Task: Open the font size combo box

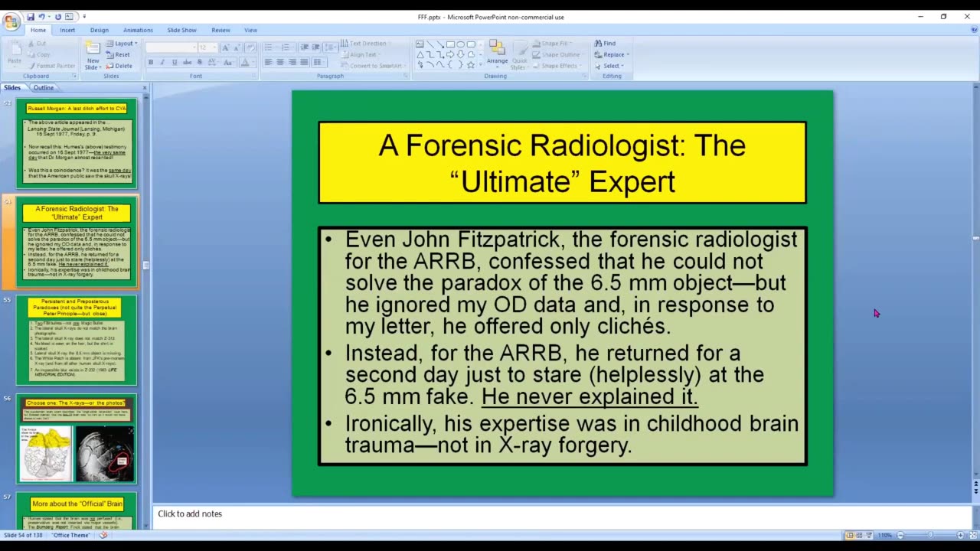Action: (x=207, y=47)
